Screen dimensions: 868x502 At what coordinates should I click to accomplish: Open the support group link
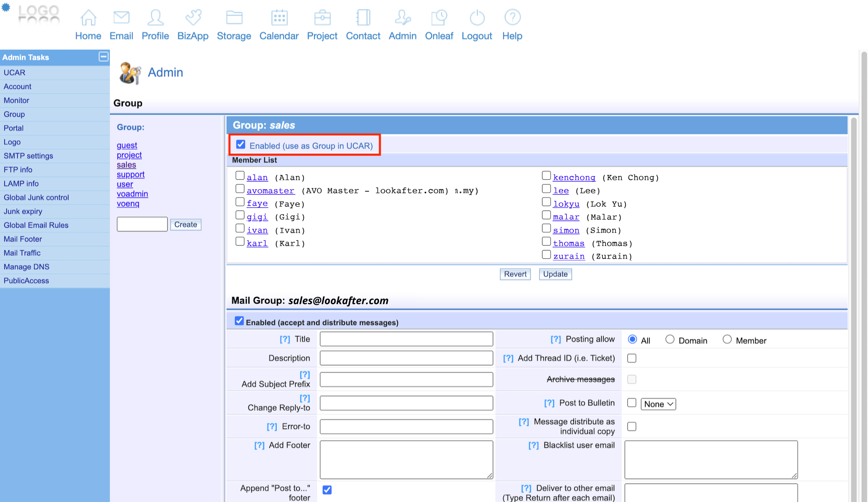(x=131, y=174)
